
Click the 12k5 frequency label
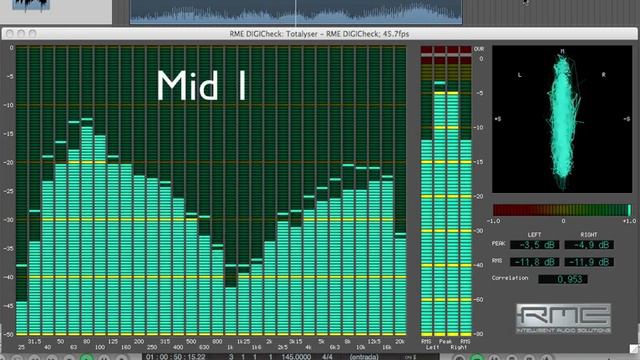(x=374, y=341)
